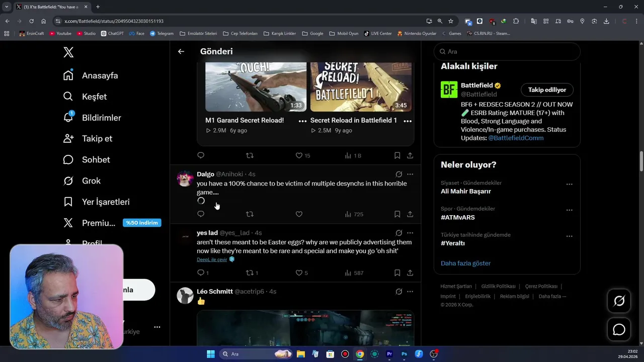The width and height of the screenshot is (644, 362).
Task: Open #ATMvARS trending topic
Action: point(458,218)
